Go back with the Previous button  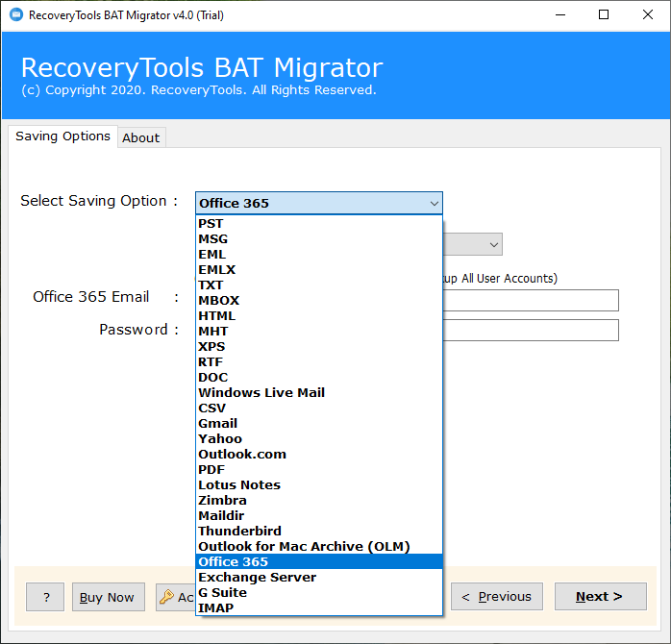click(497, 596)
